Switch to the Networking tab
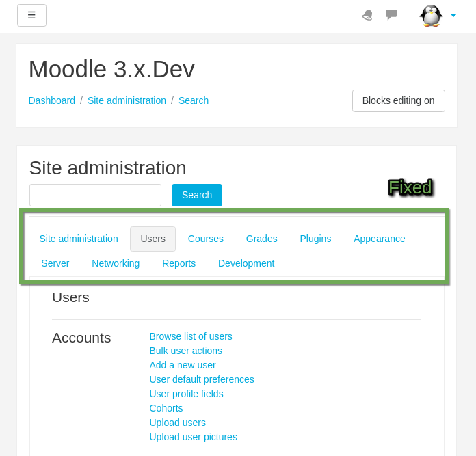Viewport: 476px width, 456px height. pos(116,263)
